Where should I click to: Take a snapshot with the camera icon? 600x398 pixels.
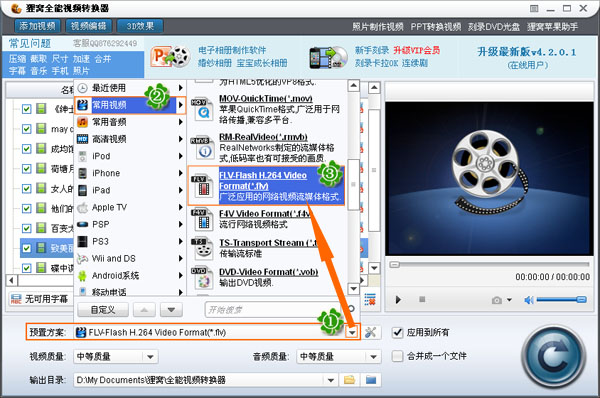(x=497, y=300)
